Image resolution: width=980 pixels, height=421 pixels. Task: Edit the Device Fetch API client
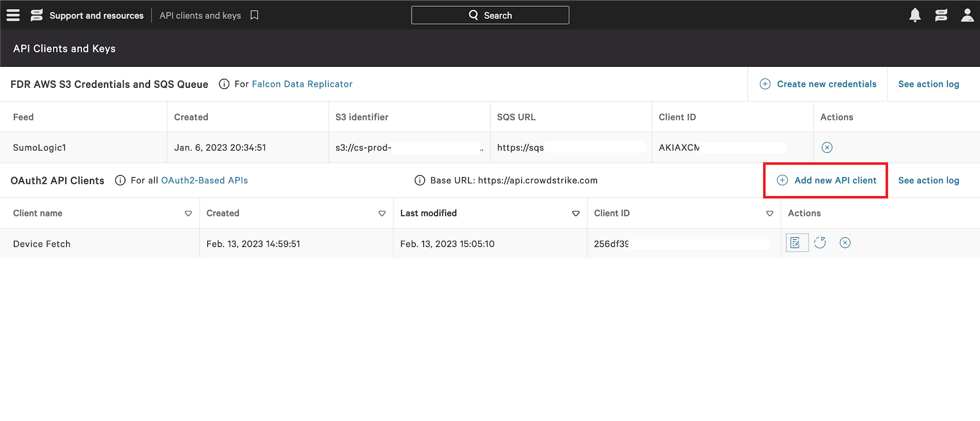(x=795, y=243)
